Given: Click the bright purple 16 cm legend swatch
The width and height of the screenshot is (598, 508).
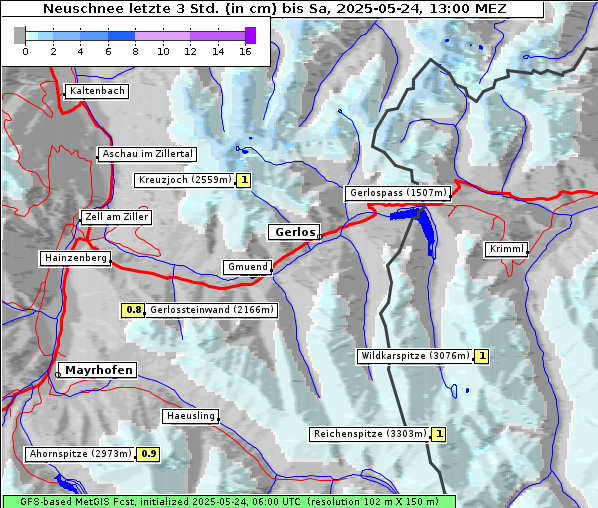Looking at the screenshot, I should coord(250,35).
